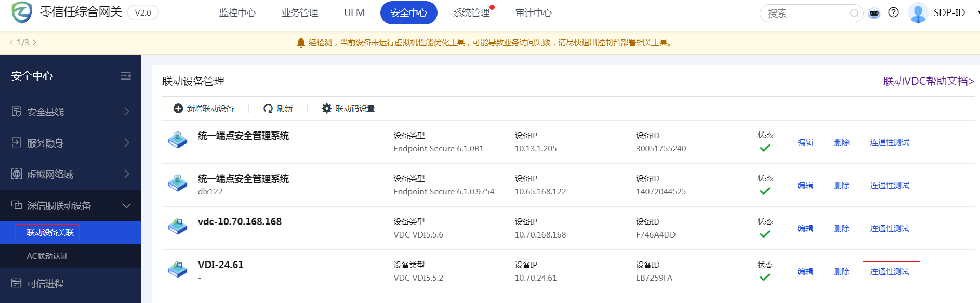
Task: Click the robot assistant icon in header
Action: 875,13
